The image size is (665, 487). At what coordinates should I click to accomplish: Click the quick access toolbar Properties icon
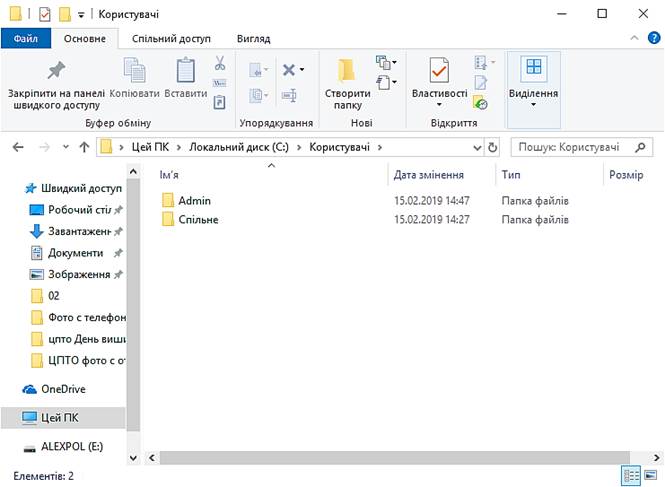45,14
